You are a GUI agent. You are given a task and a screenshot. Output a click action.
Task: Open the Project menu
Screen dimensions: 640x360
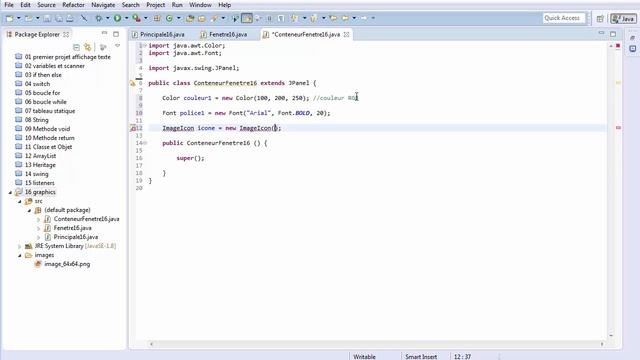(x=156, y=5)
